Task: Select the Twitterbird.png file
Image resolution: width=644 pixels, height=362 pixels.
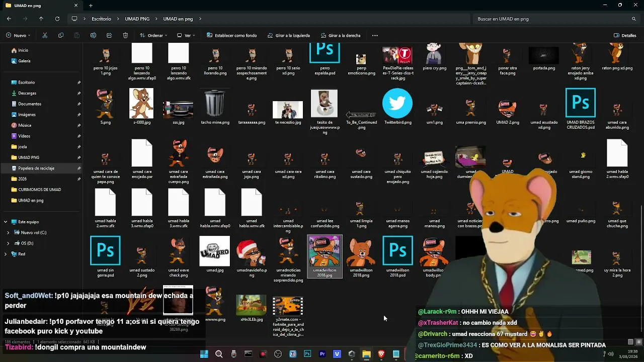Action: [x=397, y=107]
